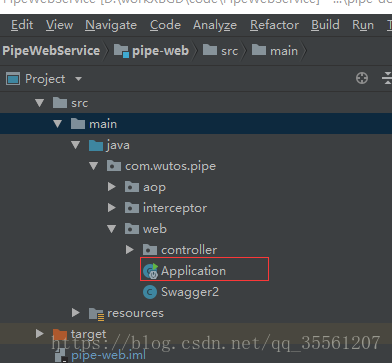The image size is (392, 363).
Task: Click main breadcrumb in navigation bar
Action: pyautogui.click(x=284, y=51)
